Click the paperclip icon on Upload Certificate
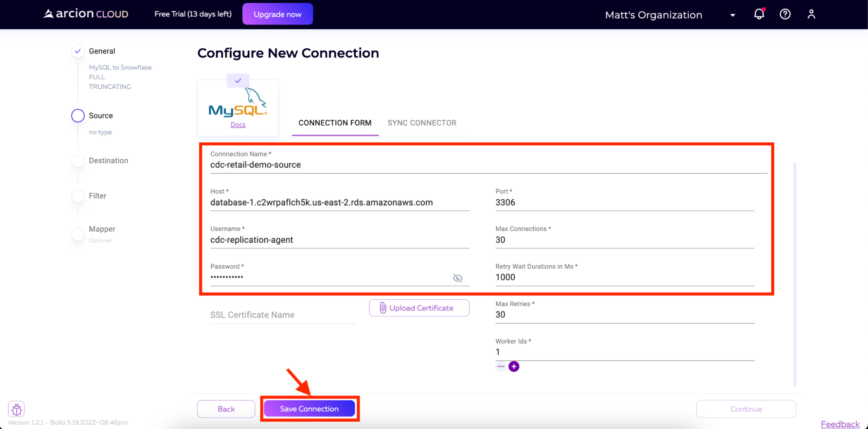Screen dimensions: 868x429 point(383,308)
